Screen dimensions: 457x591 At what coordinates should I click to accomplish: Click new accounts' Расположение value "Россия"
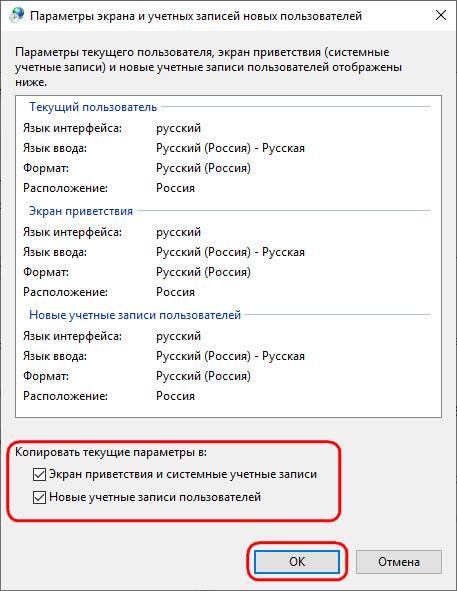[x=175, y=396]
